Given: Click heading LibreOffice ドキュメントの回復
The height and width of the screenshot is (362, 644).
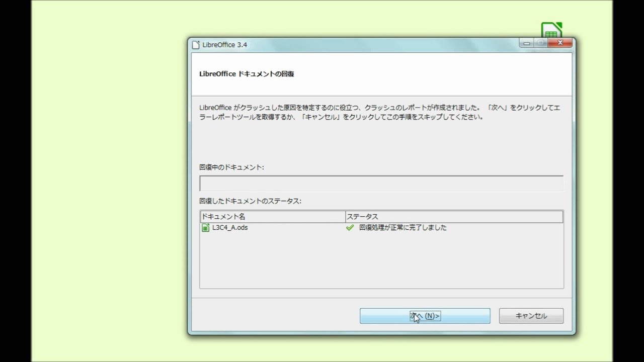Looking at the screenshot, I should (x=247, y=74).
